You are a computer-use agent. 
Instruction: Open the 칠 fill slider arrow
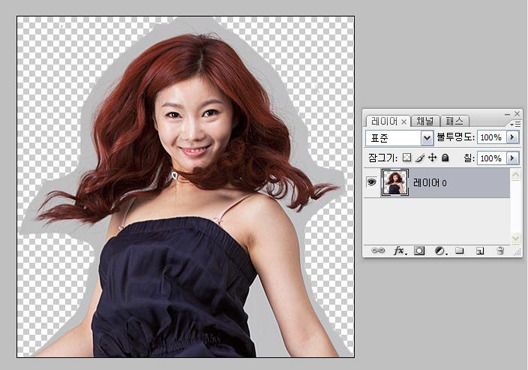[x=513, y=158]
